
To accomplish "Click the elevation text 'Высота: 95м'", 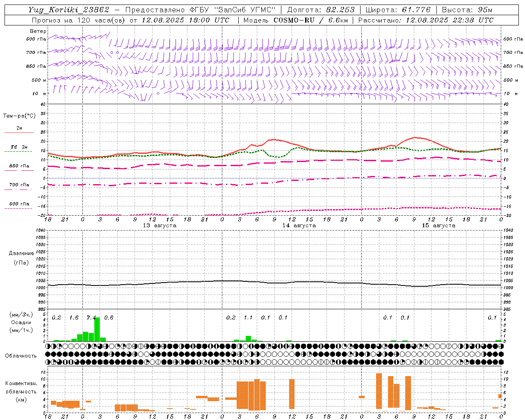I will (467, 10).
